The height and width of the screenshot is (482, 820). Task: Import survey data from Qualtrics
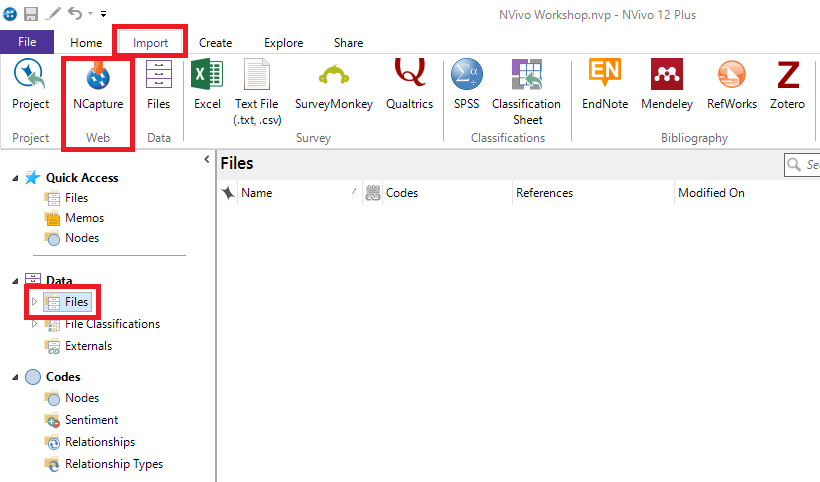[409, 84]
